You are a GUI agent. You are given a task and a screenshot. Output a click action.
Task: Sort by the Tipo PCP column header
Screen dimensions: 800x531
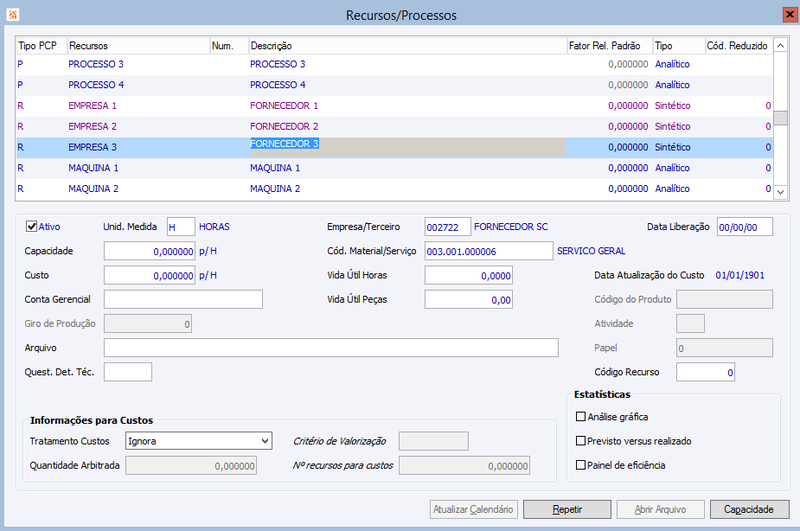pos(40,46)
